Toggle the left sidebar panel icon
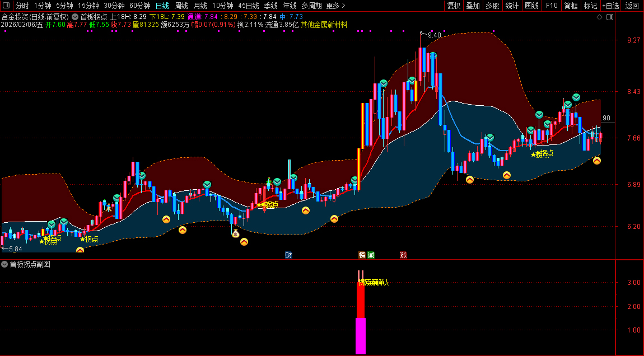This screenshot has width=644, height=356. pos(6,6)
